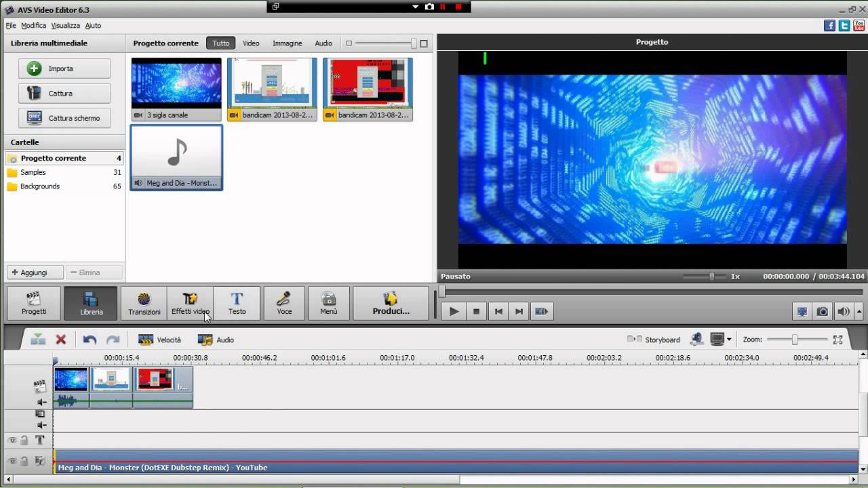Toggle lock on the audio track

click(x=24, y=462)
